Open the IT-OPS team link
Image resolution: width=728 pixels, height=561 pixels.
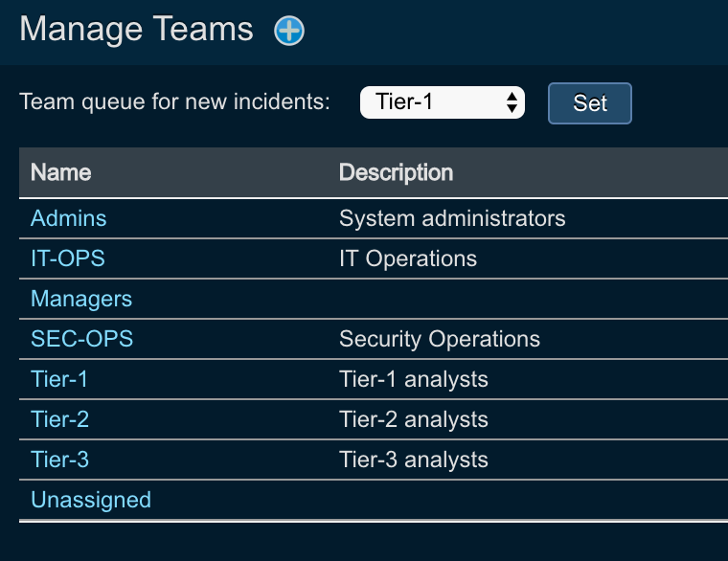tap(67, 258)
